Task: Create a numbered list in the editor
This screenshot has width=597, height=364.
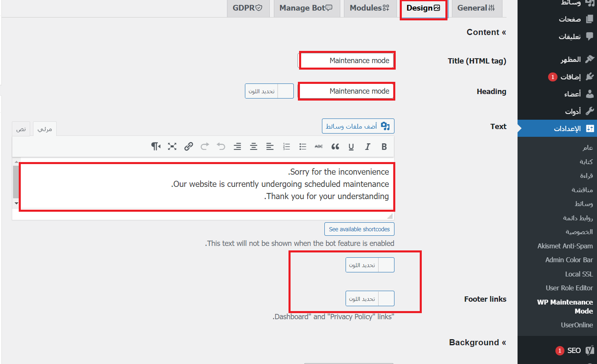Action: (x=286, y=147)
